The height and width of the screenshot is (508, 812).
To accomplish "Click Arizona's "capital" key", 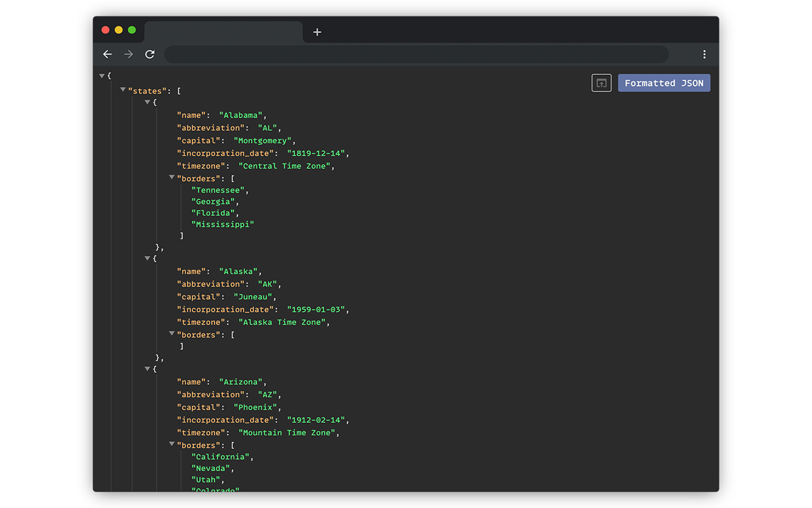I will [199, 408].
